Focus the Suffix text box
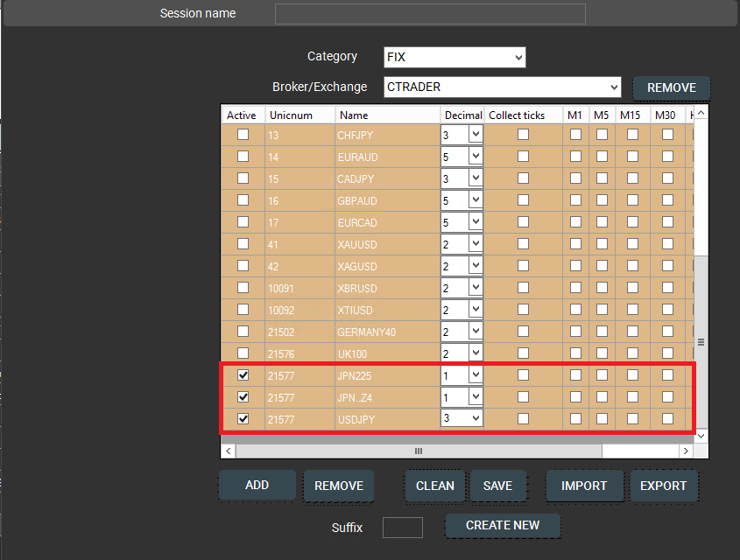Image resolution: width=740 pixels, height=560 pixels. point(403,528)
